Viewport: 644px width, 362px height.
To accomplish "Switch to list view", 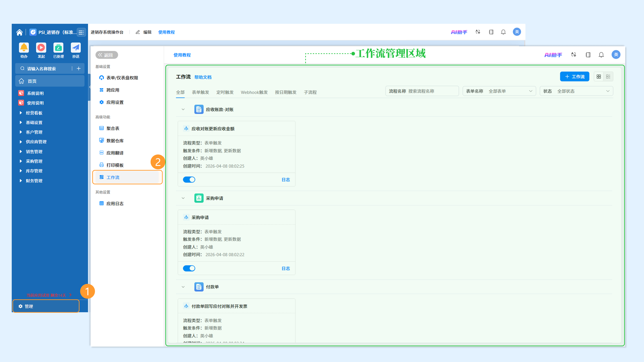I will click(x=608, y=76).
